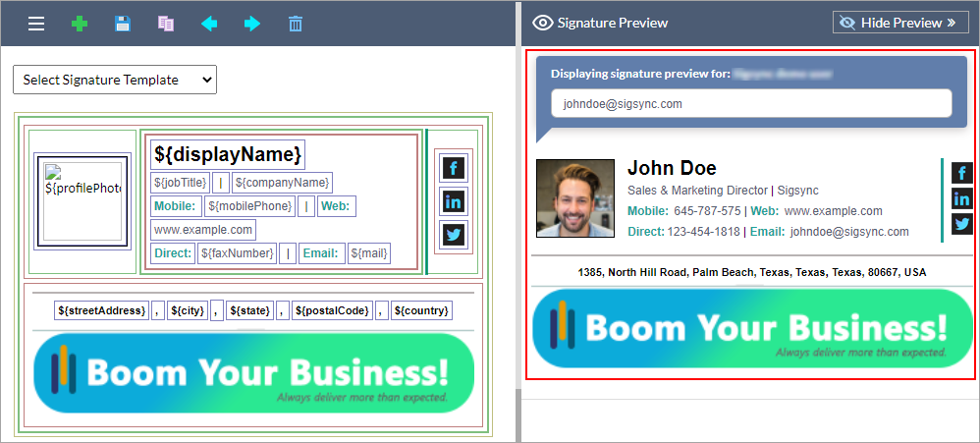
Task: Click www.example.com link in the preview
Action: pos(833,211)
